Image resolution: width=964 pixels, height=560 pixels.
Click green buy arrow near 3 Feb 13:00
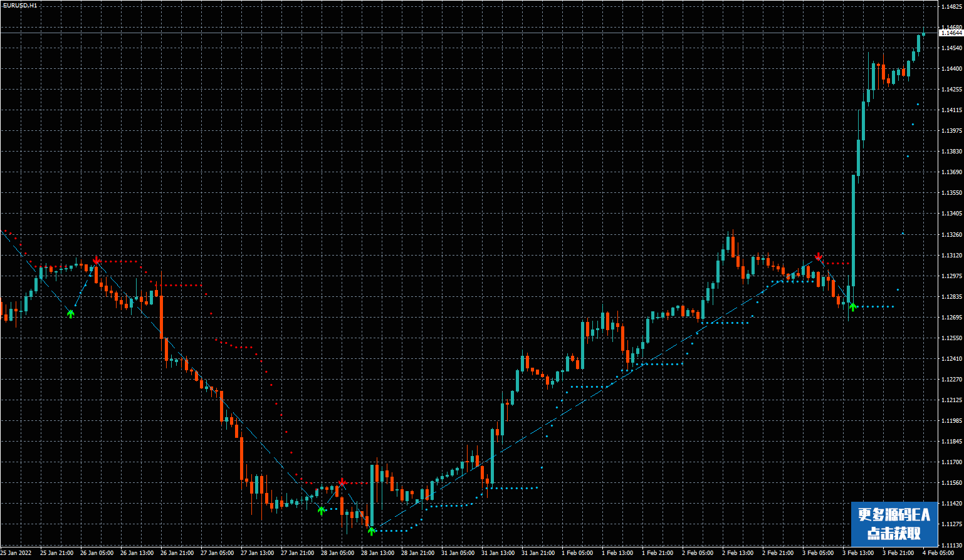coord(852,307)
